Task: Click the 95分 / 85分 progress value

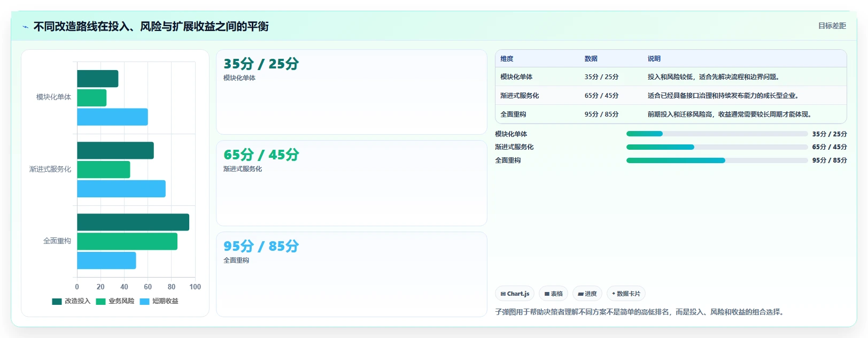Action: (830, 160)
